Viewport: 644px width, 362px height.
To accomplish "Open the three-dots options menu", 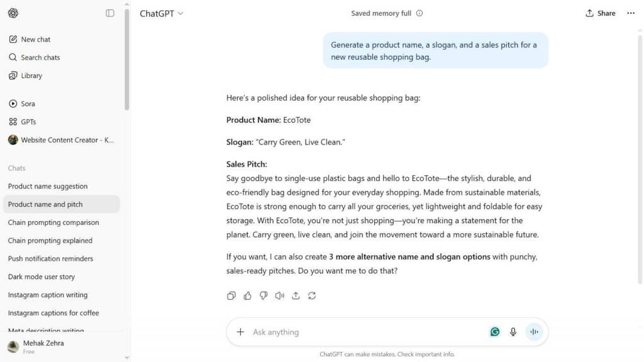I will pos(631,13).
